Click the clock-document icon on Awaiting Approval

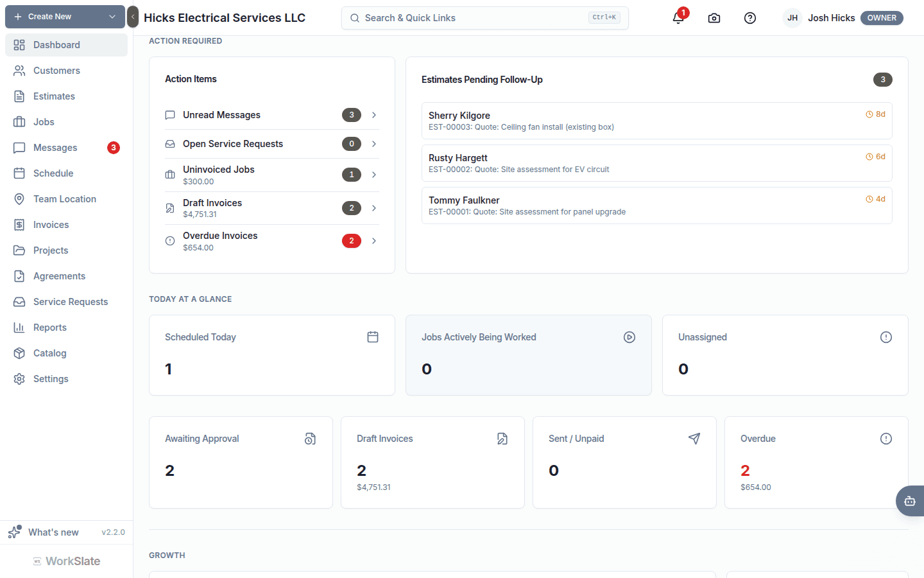coord(310,439)
